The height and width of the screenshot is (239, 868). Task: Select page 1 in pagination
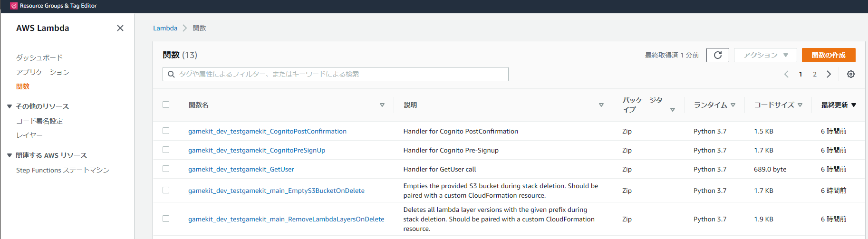pos(800,74)
